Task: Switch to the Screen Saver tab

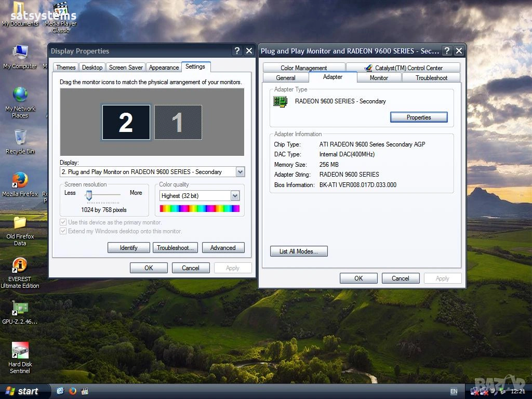Action: point(126,68)
